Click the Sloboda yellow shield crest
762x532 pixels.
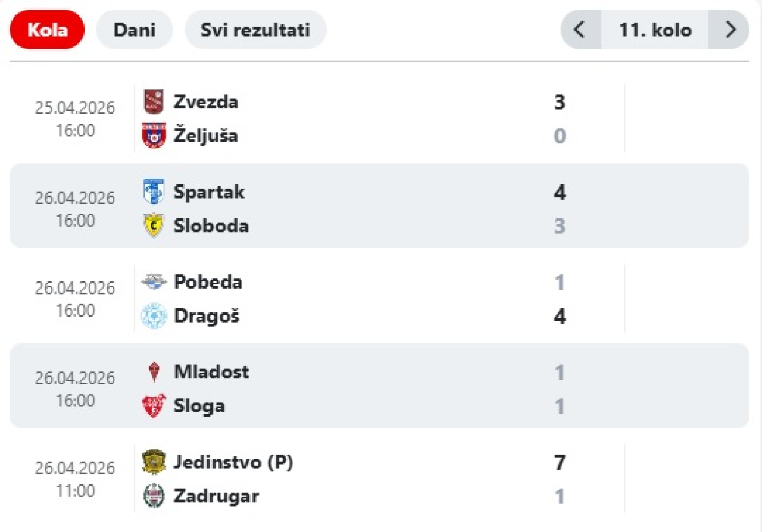(x=154, y=226)
